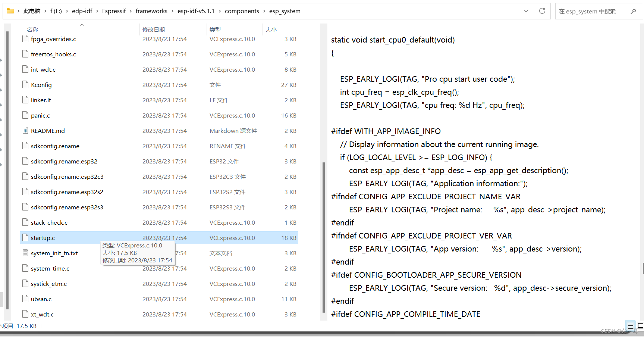Image resolution: width=644 pixels, height=337 pixels.
Task: Select README.md markdown file icon
Action: point(25,131)
